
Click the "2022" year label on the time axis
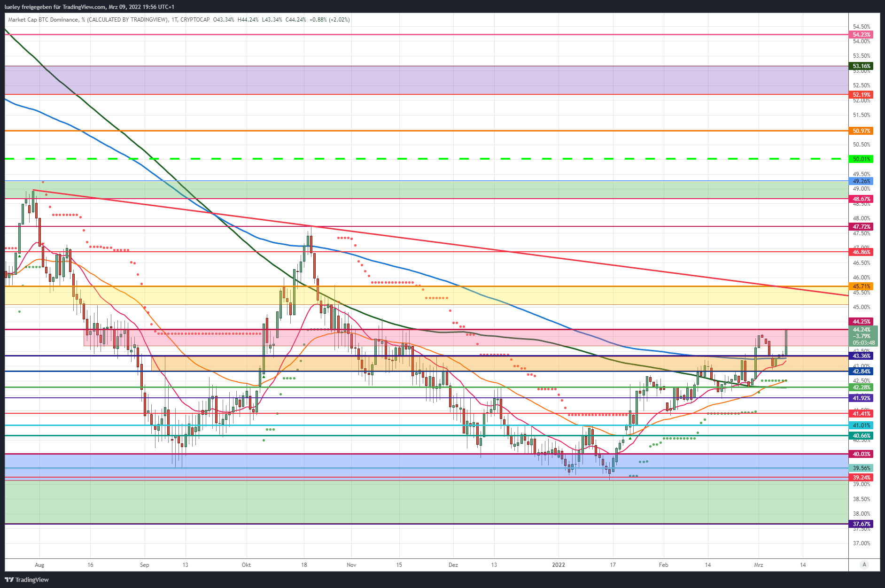pos(559,565)
